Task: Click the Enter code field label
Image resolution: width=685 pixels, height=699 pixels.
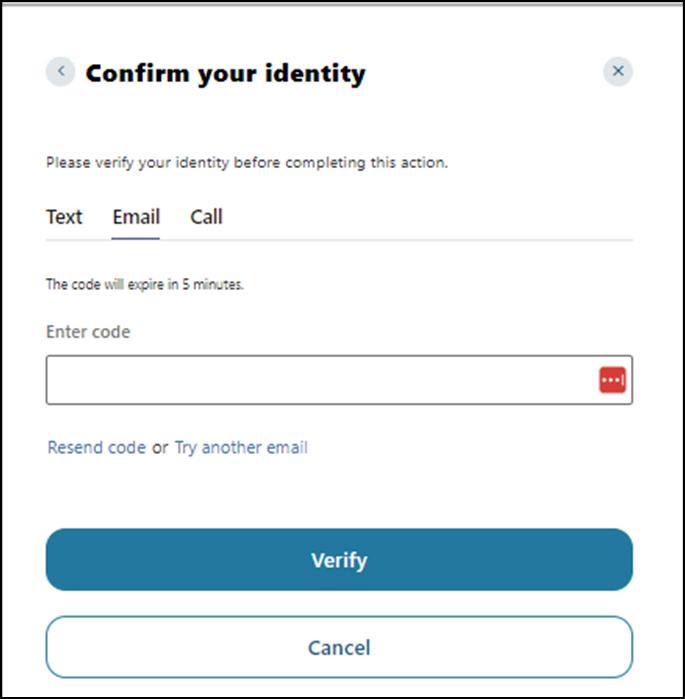Action: 88,331
